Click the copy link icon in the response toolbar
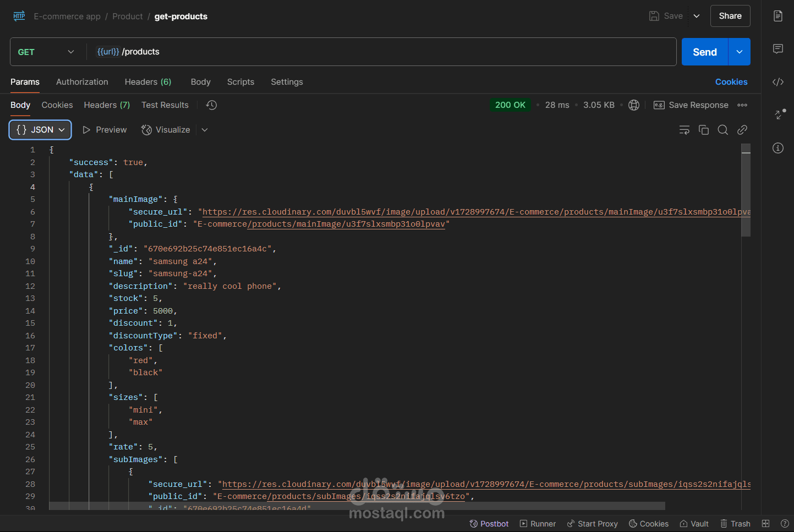This screenshot has height=532, width=794. click(742, 130)
